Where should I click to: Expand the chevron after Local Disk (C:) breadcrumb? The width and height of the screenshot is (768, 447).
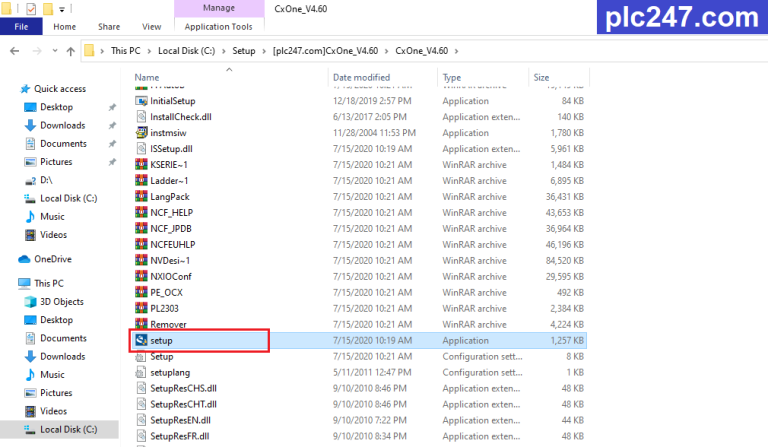[223, 51]
